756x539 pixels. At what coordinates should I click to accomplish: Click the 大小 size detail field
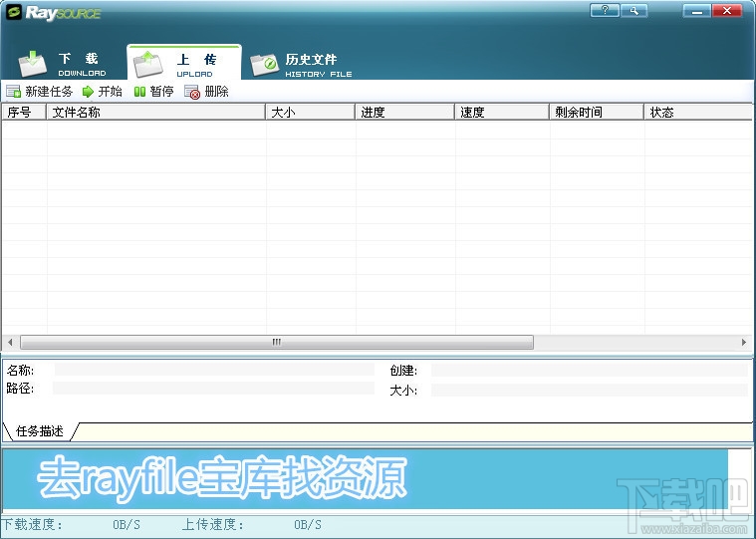[590, 390]
